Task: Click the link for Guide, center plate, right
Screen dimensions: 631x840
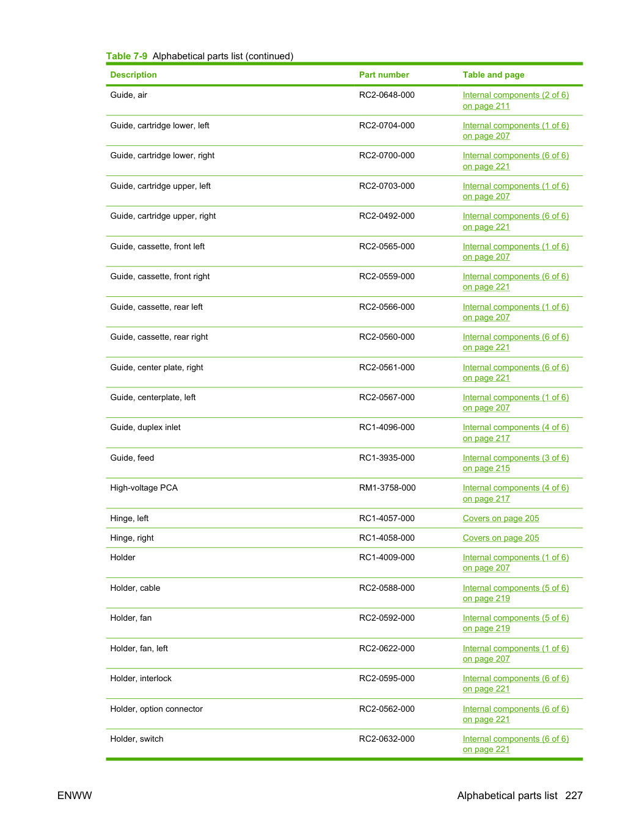Action: point(516,373)
